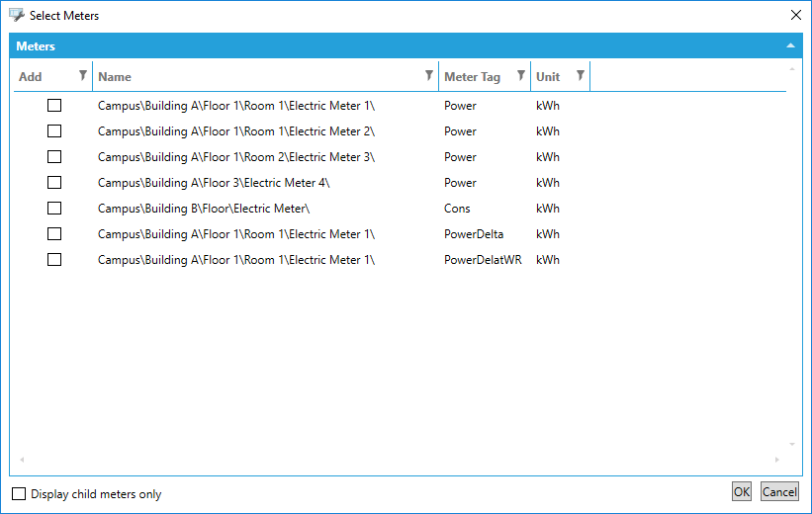The width and height of the screenshot is (812, 514).
Task: Open the Meter Tag column filter
Action: click(521, 76)
